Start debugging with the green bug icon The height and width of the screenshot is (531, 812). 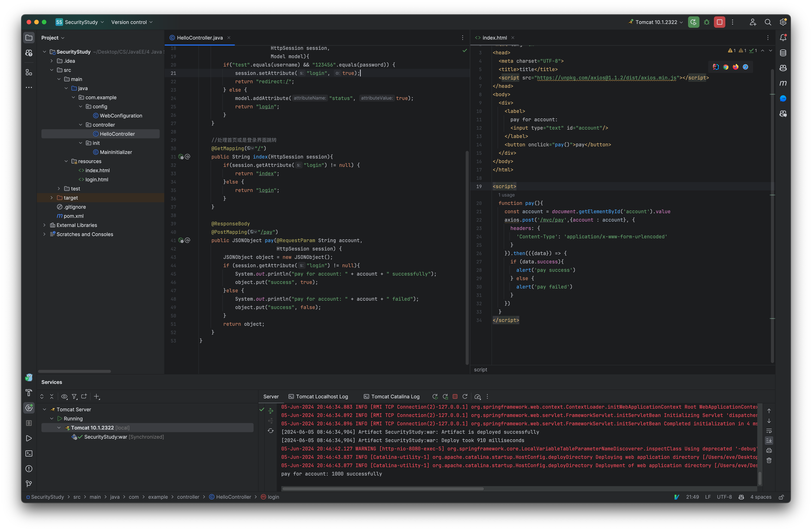coord(707,22)
